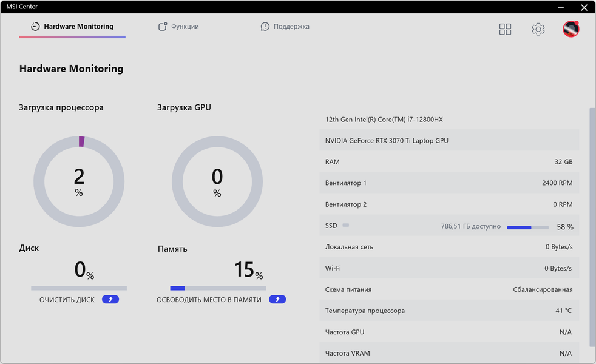The width and height of the screenshot is (596, 364).
Task: Click the ОЧИСТИТЬ ДИСК text button
Action: 67,300
